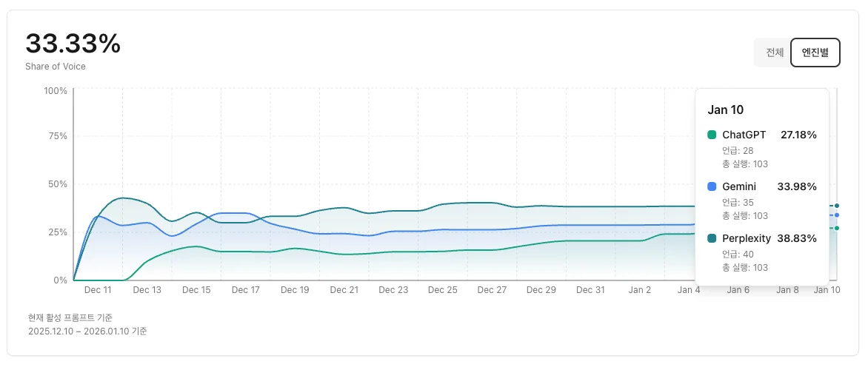The height and width of the screenshot is (367, 868).
Task: Select the 엔진별 view tab
Action: tap(815, 53)
